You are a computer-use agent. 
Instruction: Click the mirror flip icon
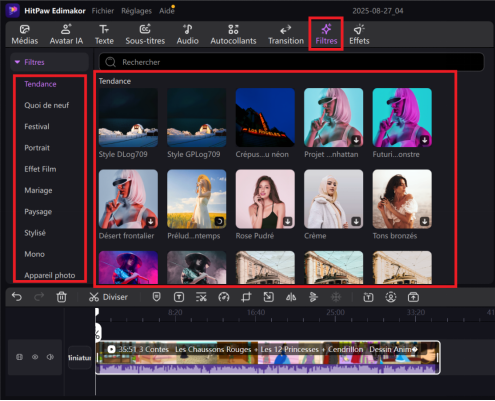coord(291,297)
